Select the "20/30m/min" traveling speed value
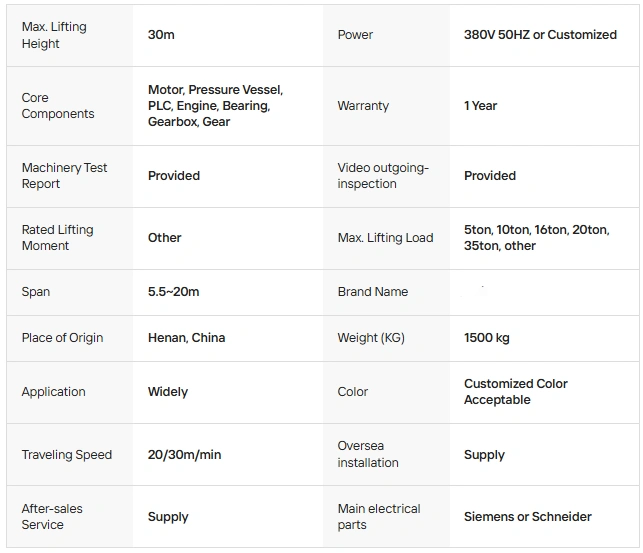This screenshot has height=553, width=643. (184, 455)
